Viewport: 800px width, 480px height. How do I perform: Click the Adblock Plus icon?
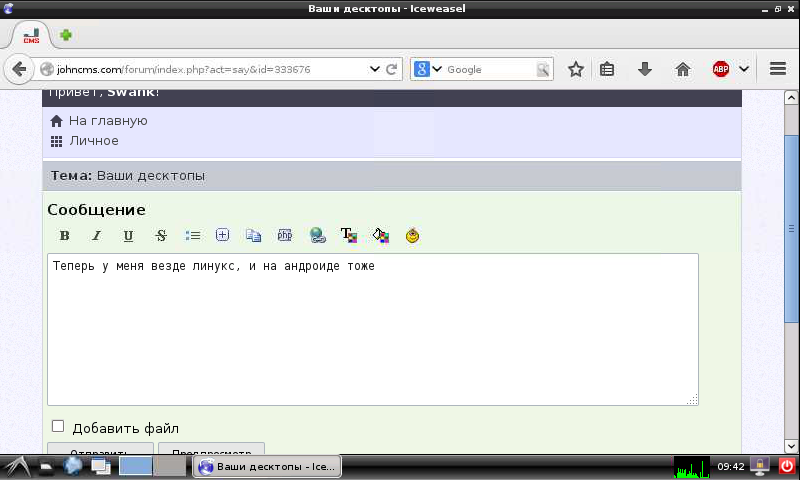pyautogui.click(x=721, y=69)
